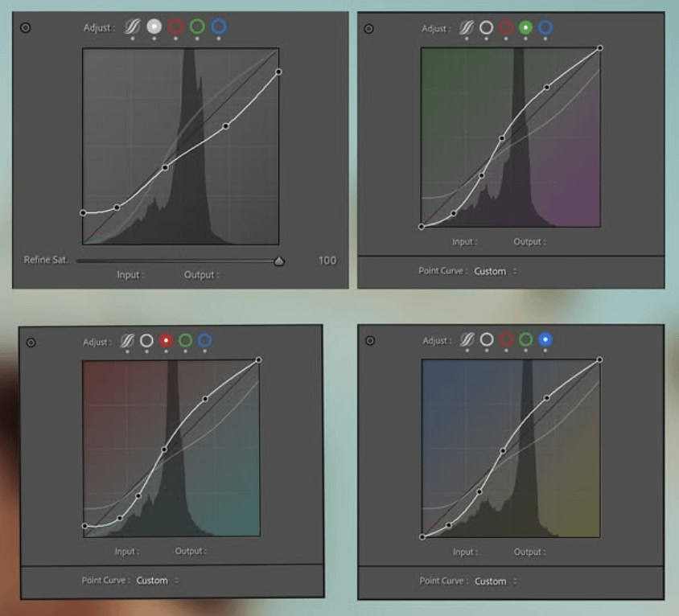Click Output label in top-left RGB panel
This screenshot has width=679, height=616.
(201, 275)
